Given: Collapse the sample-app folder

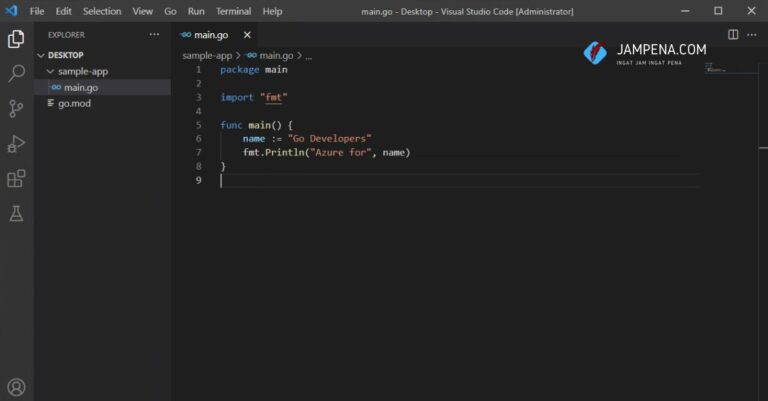Looking at the screenshot, I should [x=50, y=71].
